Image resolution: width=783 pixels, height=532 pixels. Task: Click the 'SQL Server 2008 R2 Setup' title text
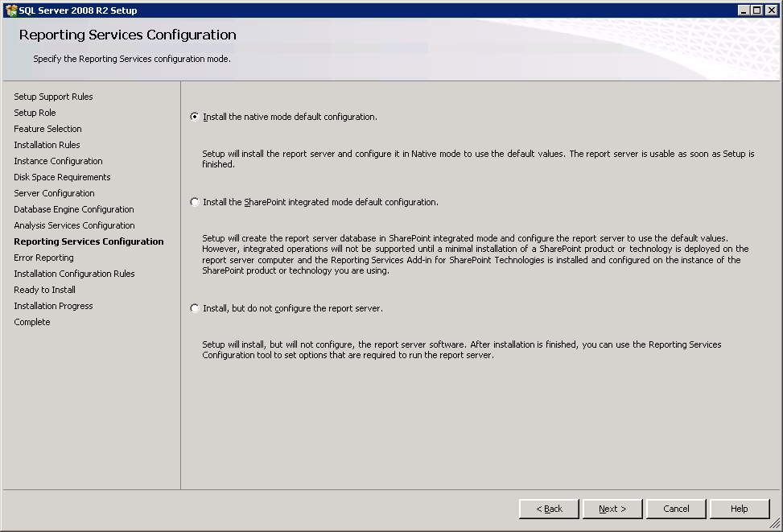[x=78, y=10]
